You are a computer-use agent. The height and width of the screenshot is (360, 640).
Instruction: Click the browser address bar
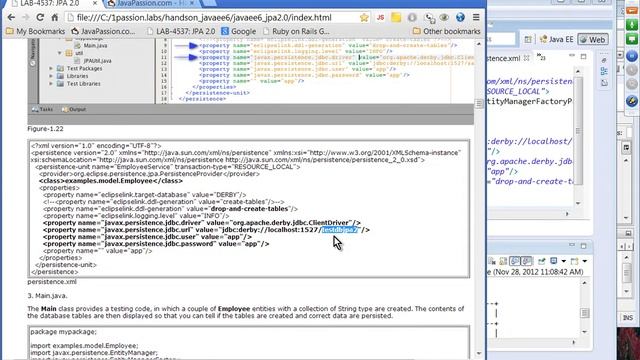[212, 18]
